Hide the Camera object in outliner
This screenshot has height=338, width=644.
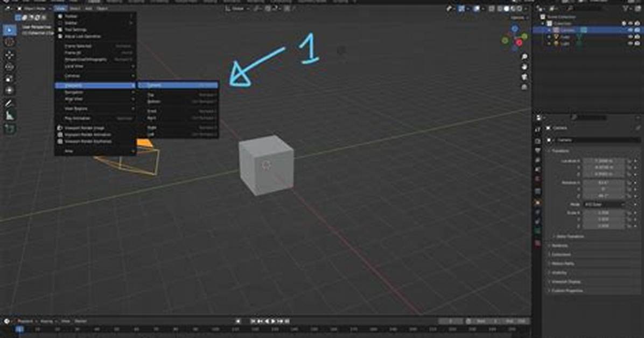tap(631, 30)
